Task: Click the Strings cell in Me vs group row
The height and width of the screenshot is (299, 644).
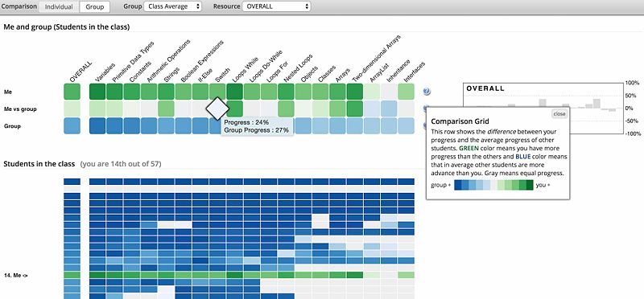Action: point(166,109)
